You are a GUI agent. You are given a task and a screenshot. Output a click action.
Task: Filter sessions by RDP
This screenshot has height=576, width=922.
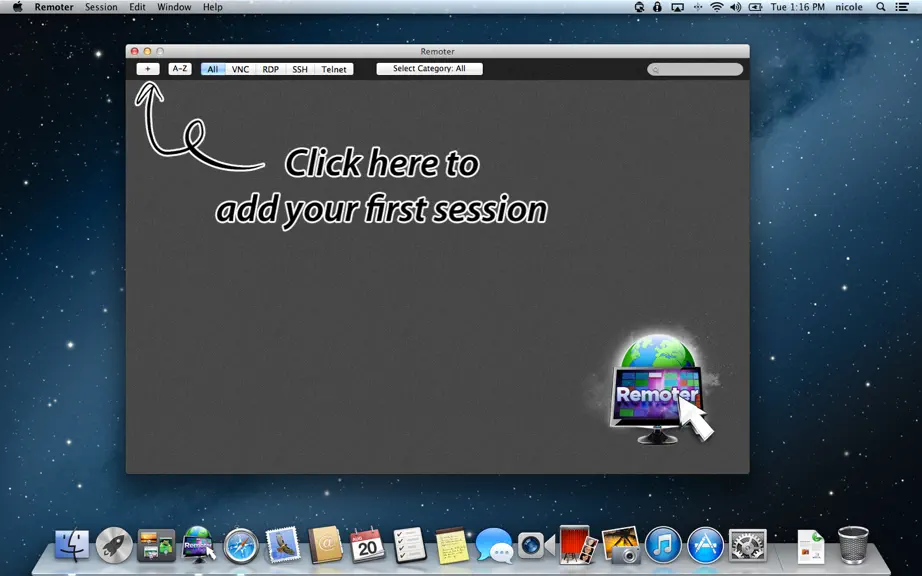click(270, 69)
